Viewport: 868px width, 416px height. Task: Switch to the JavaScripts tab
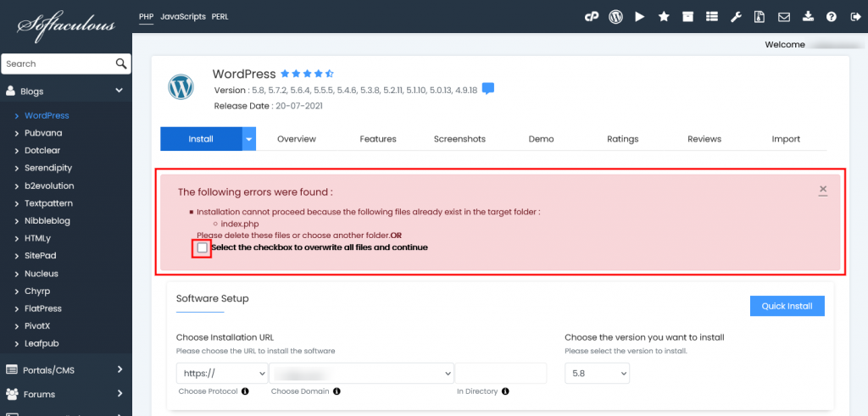click(x=183, y=17)
